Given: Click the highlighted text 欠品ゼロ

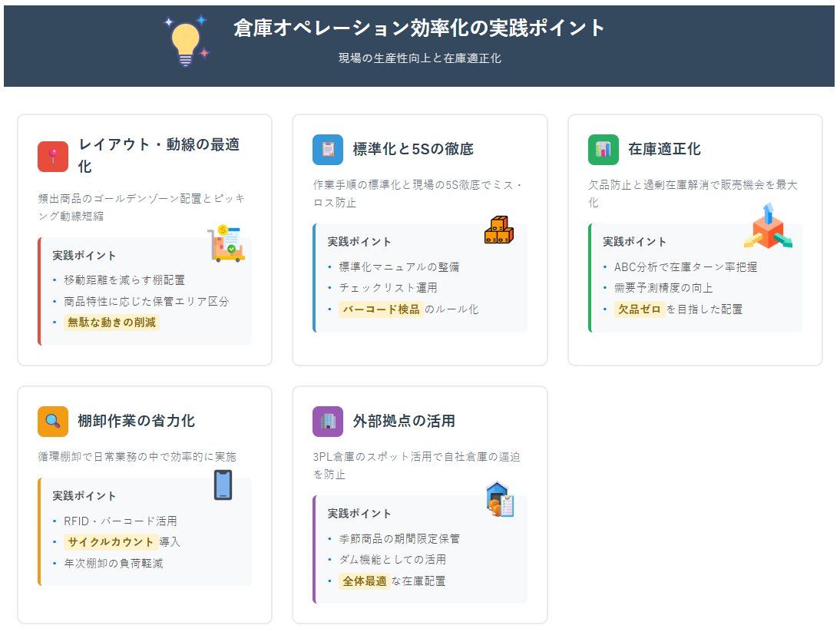Looking at the screenshot, I should pyautogui.click(x=639, y=309).
